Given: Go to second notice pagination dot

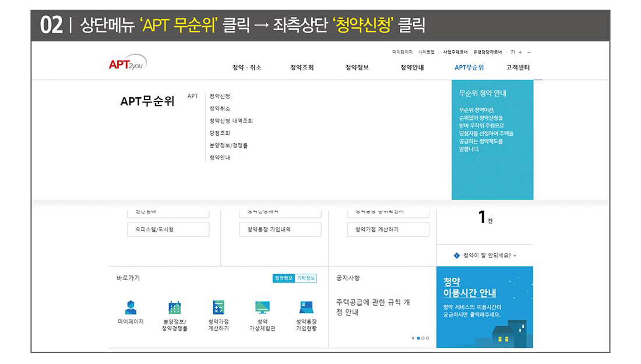Looking at the screenshot, I should point(423,338).
